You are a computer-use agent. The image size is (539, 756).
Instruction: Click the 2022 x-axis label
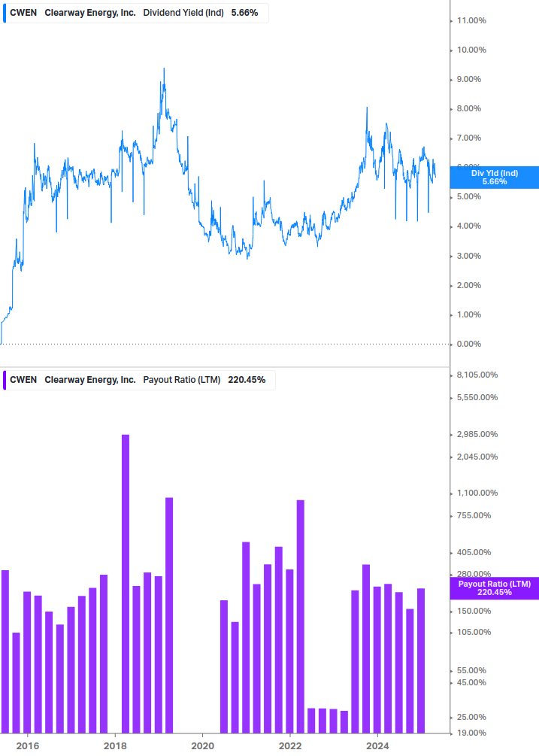[290, 746]
